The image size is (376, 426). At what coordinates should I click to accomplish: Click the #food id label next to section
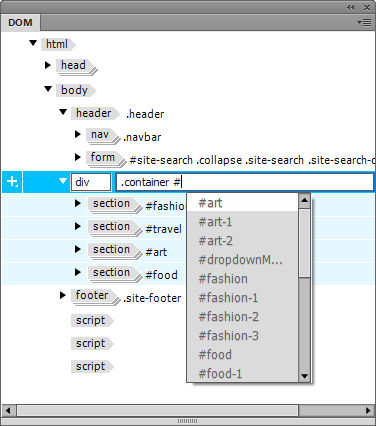coord(162,275)
